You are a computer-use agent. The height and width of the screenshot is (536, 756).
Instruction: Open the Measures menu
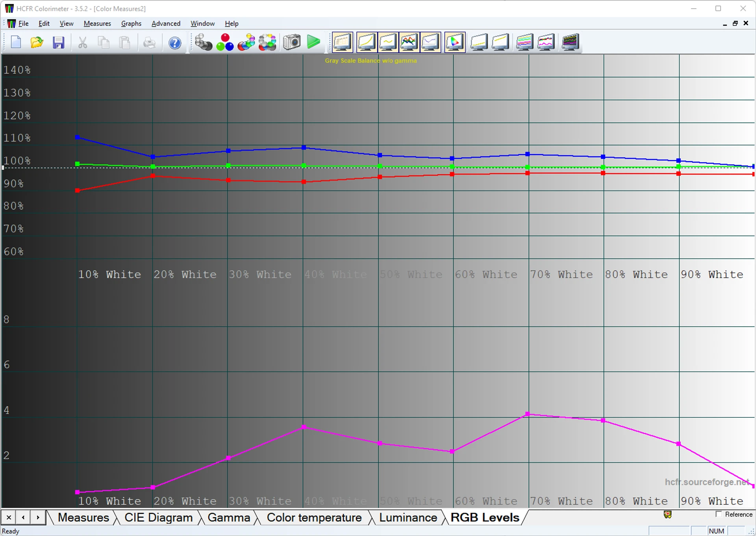click(97, 24)
